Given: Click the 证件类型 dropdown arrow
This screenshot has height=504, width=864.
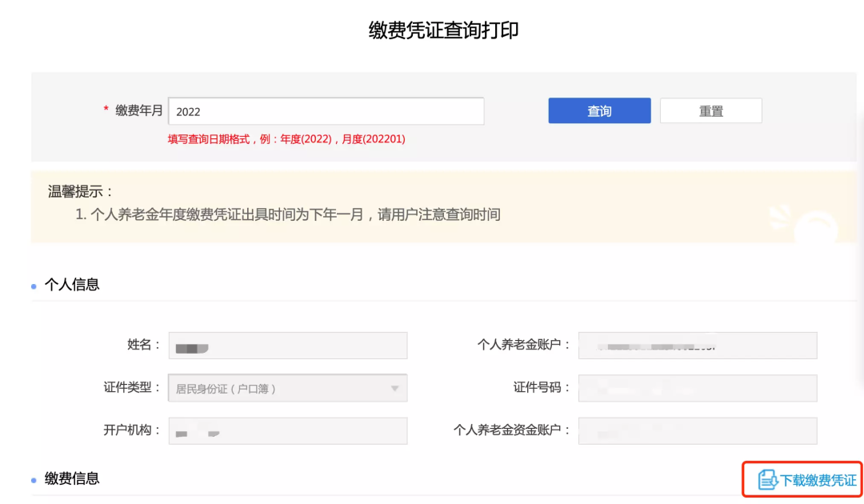Looking at the screenshot, I should 394,389.
